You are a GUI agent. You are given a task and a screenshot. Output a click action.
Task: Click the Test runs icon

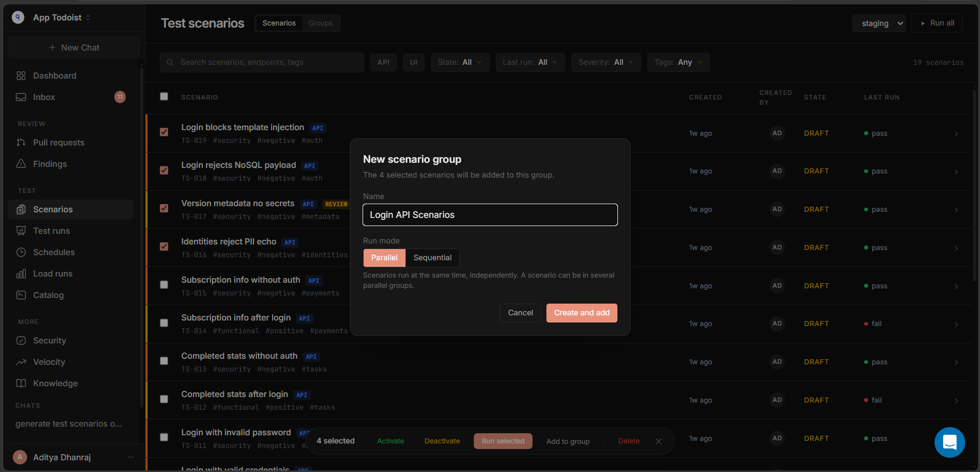(21, 231)
